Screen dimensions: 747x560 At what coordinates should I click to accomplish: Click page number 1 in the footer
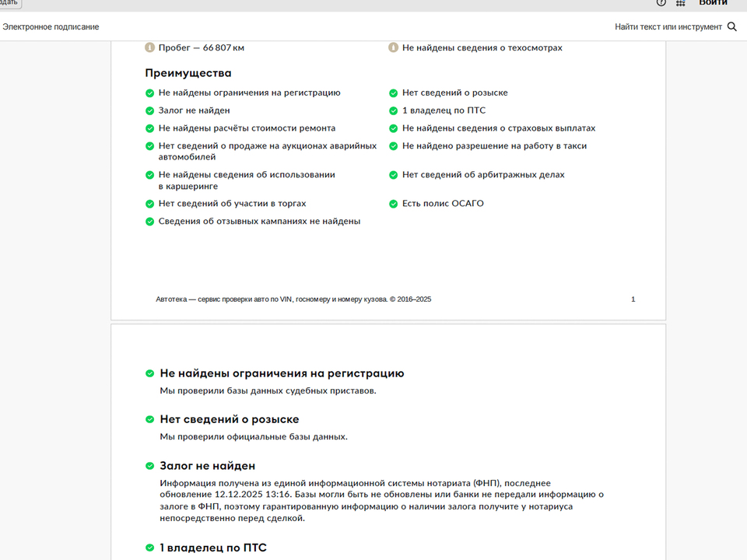[633, 299]
